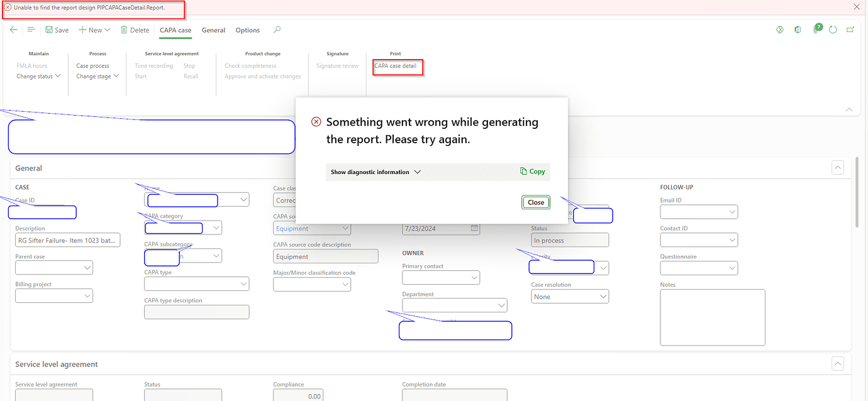
Task: Click the diamond personalize icon in header
Action: 780,30
